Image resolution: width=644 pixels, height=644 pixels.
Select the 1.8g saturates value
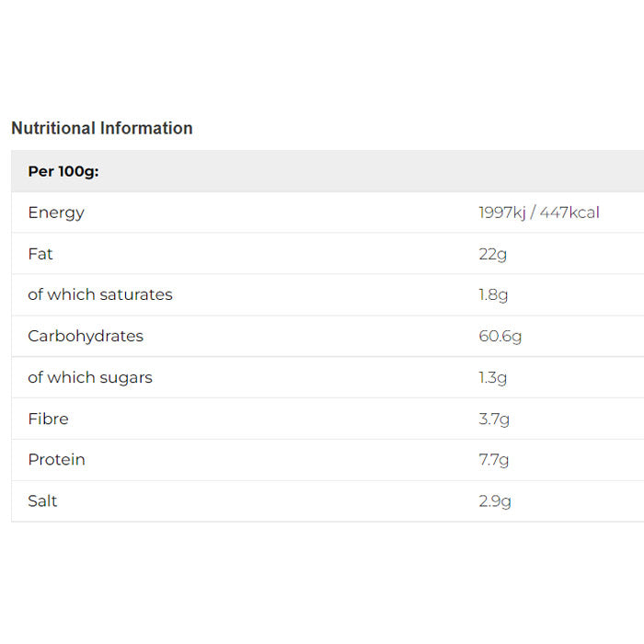click(x=493, y=294)
